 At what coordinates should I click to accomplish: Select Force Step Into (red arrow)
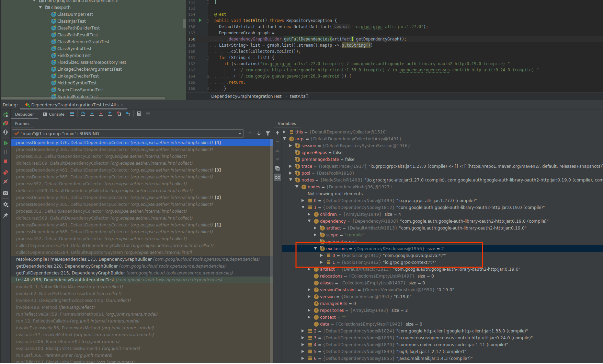(101, 114)
